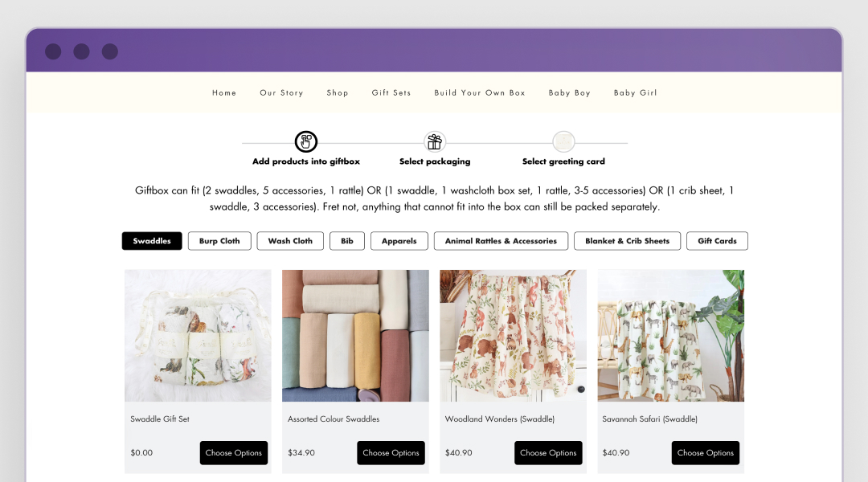Open Swaddle Gift Set product image

point(198,335)
